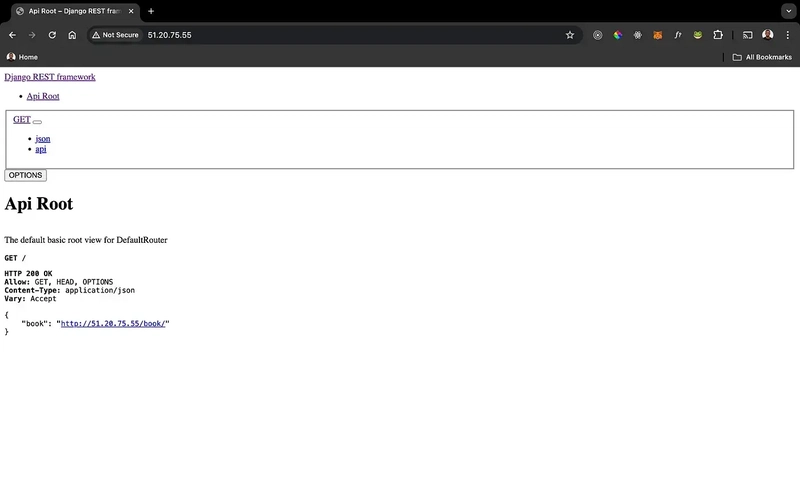The height and width of the screenshot is (500, 800).
Task: Click the DefaultRouter description text
Action: 86,240
